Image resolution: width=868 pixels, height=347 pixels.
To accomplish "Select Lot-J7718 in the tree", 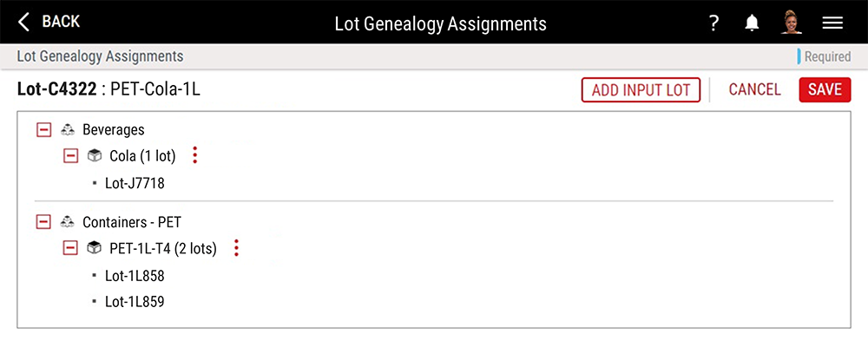I will click(135, 183).
